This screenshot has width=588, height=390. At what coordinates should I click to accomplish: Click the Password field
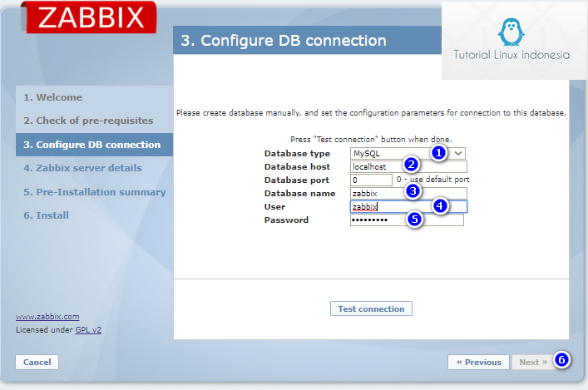pos(407,220)
